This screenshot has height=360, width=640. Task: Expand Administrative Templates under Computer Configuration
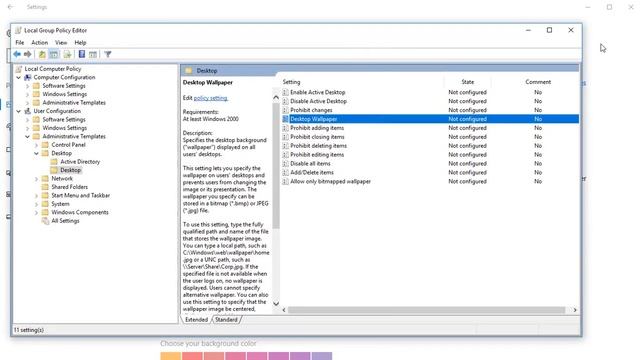(x=27, y=103)
